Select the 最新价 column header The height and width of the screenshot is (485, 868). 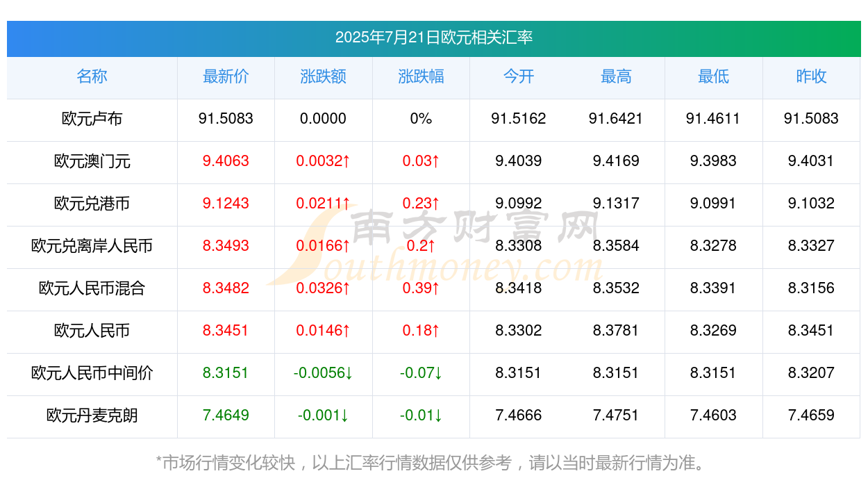(226, 76)
